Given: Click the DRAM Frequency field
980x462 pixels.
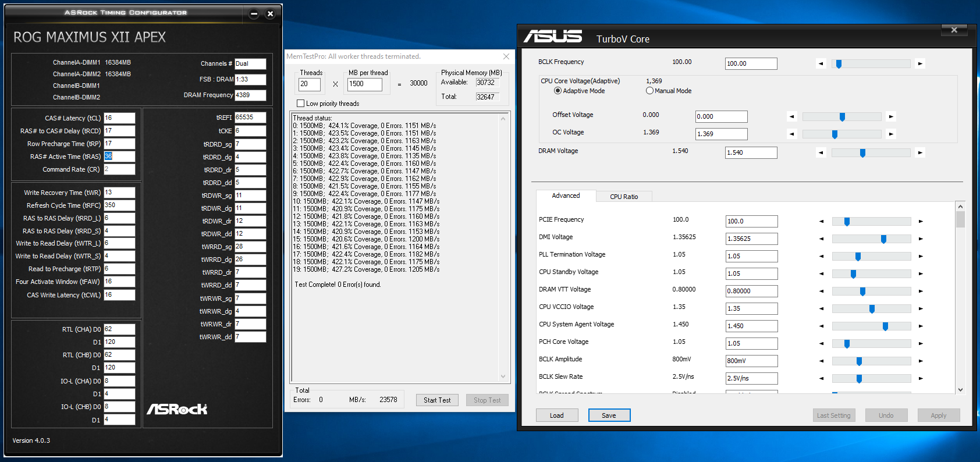Looking at the screenshot, I should coord(250,95).
